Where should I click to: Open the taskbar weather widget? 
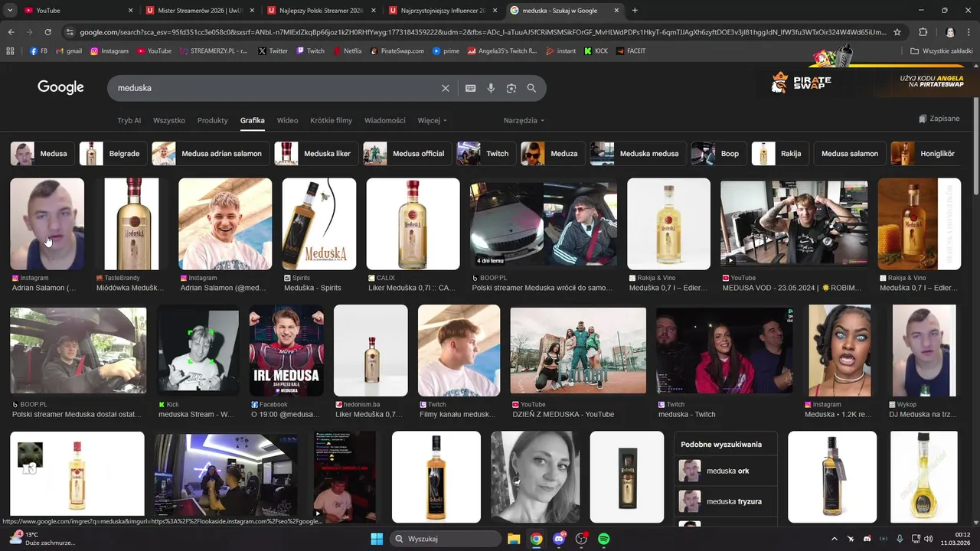pos(42,539)
